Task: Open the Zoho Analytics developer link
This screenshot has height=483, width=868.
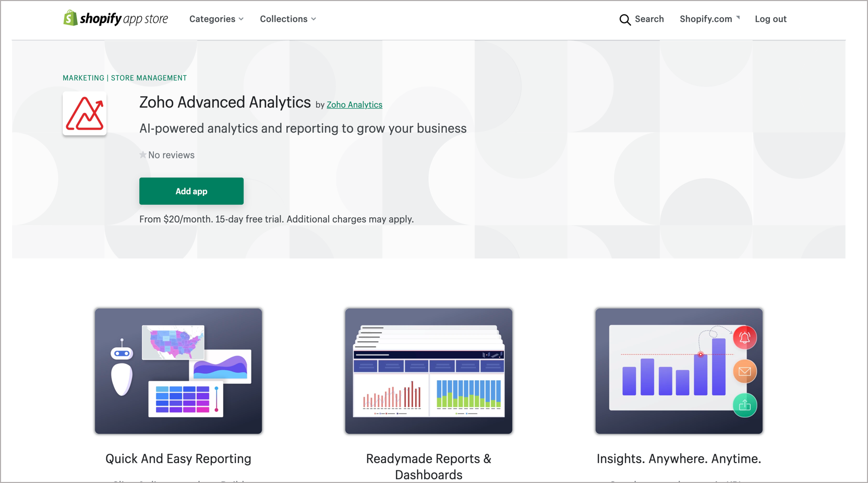Action: (354, 105)
